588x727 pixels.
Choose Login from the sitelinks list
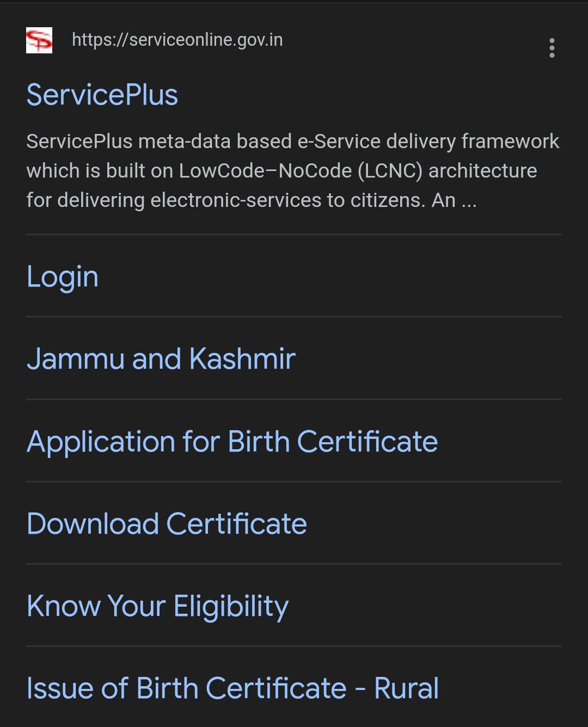pyautogui.click(x=63, y=277)
